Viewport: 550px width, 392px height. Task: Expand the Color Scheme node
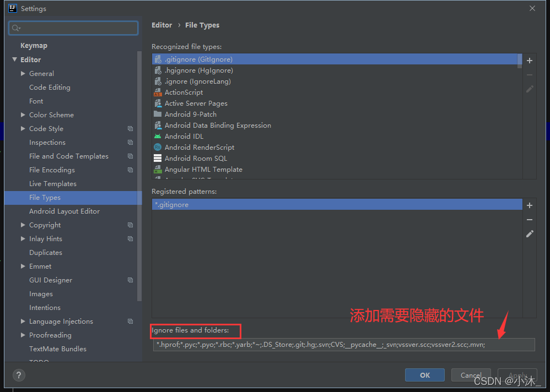coord(23,115)
